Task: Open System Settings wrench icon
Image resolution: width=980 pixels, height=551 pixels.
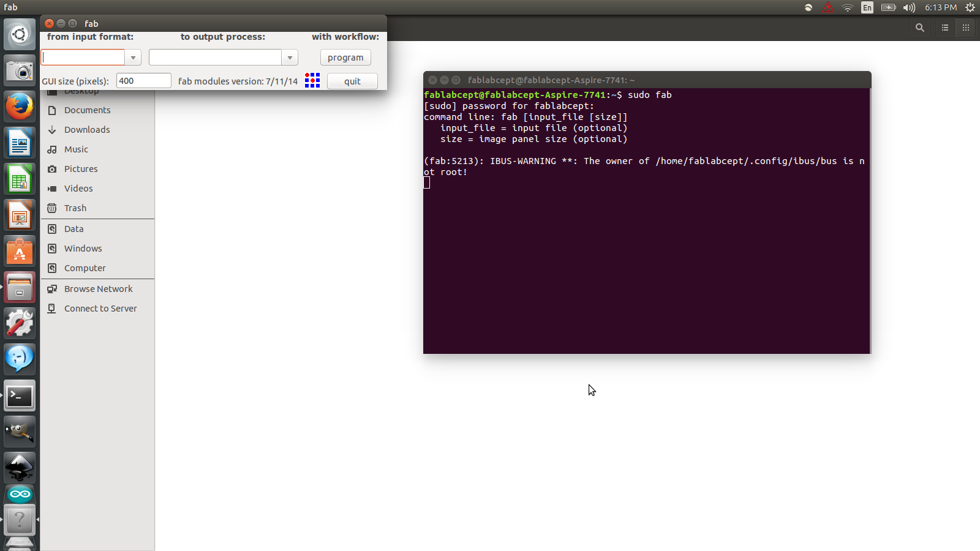Action: (20, 323)
